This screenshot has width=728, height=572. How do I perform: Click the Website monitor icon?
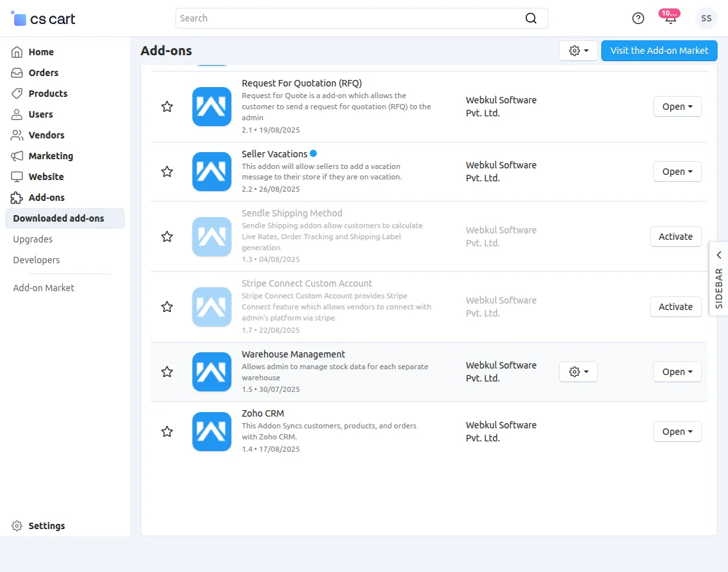17,177
